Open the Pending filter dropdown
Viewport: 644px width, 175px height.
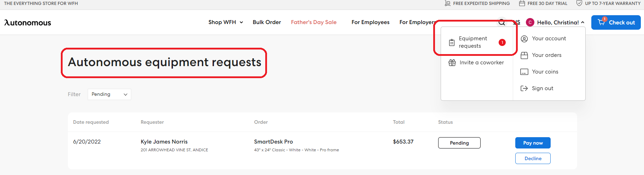(109, 94)
